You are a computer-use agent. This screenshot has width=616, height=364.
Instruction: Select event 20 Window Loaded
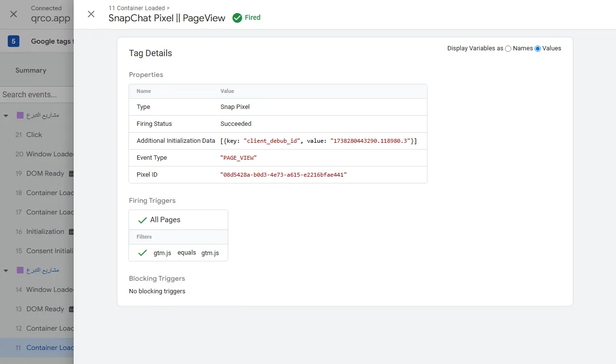[x=37, y=154]
